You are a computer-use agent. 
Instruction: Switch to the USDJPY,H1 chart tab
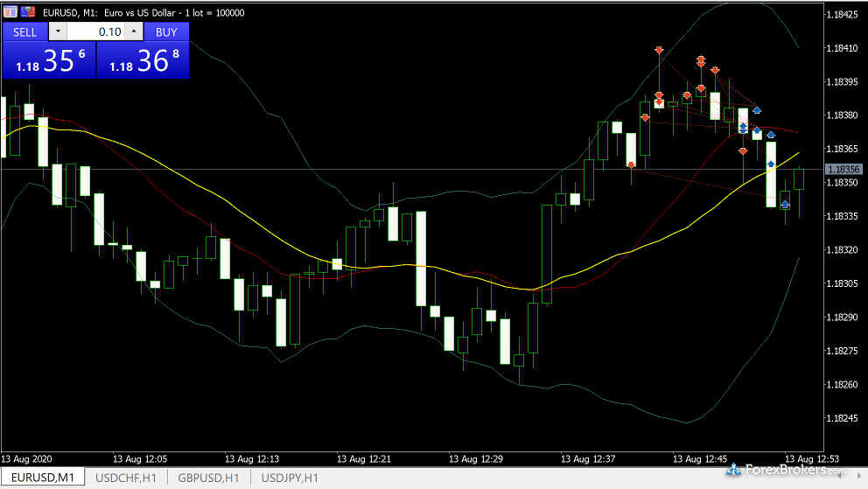click(x=290, y=478)
